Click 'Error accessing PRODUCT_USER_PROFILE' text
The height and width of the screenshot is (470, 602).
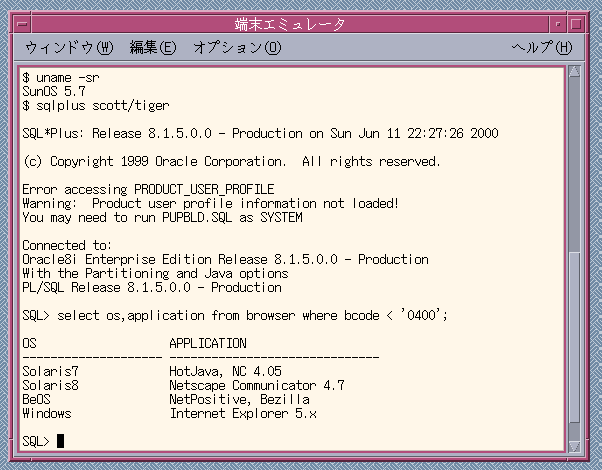(148, 189)
